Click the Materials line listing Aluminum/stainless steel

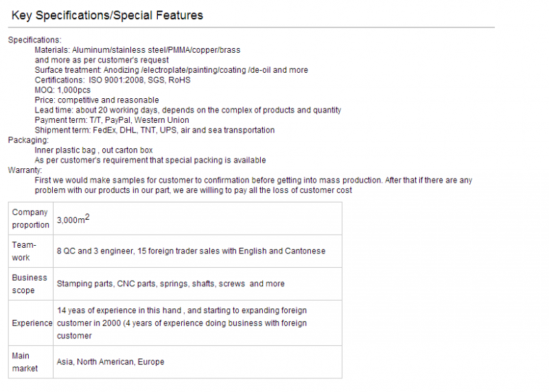click(137, 50)
